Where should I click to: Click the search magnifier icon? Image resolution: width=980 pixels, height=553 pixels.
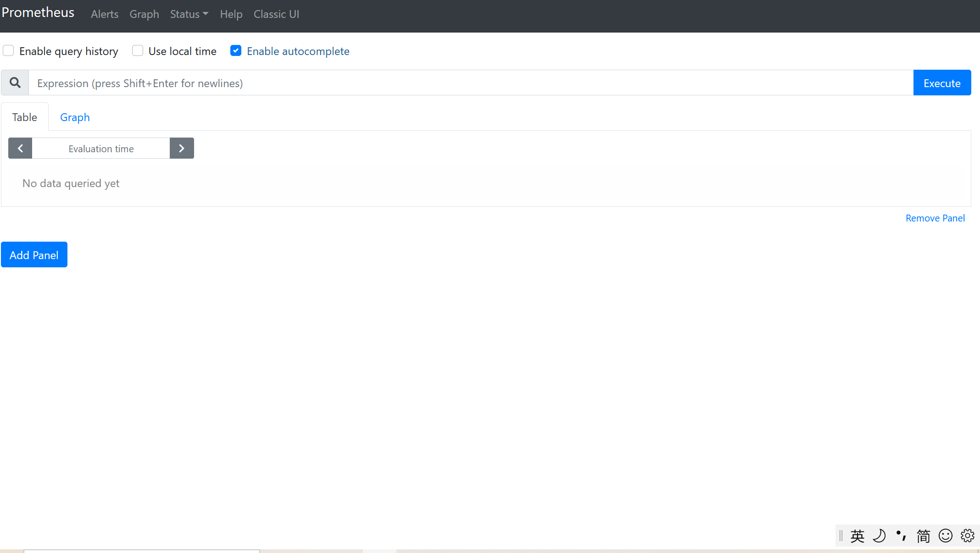click(x=15, y=83)
